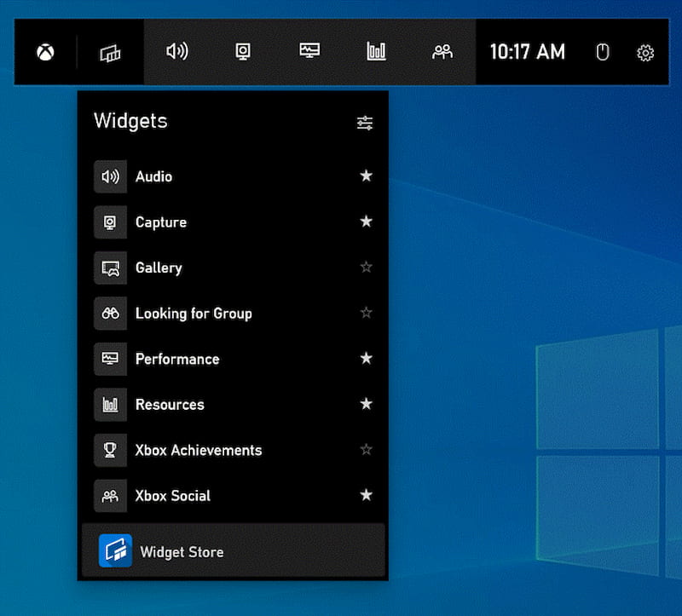Toggle the Widget menu icon in top bar

coord(110,53)
